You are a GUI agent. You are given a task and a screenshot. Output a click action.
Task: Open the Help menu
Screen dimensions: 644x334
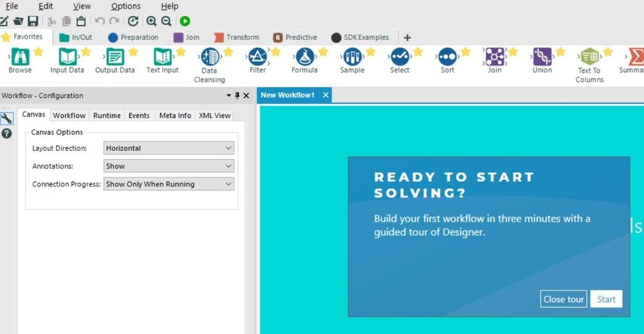point(170,6)
